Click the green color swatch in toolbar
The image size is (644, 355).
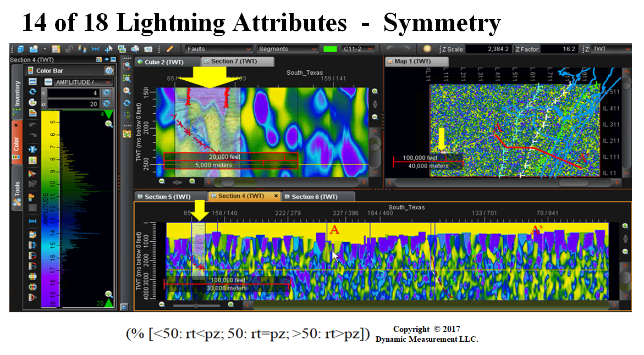330,49
